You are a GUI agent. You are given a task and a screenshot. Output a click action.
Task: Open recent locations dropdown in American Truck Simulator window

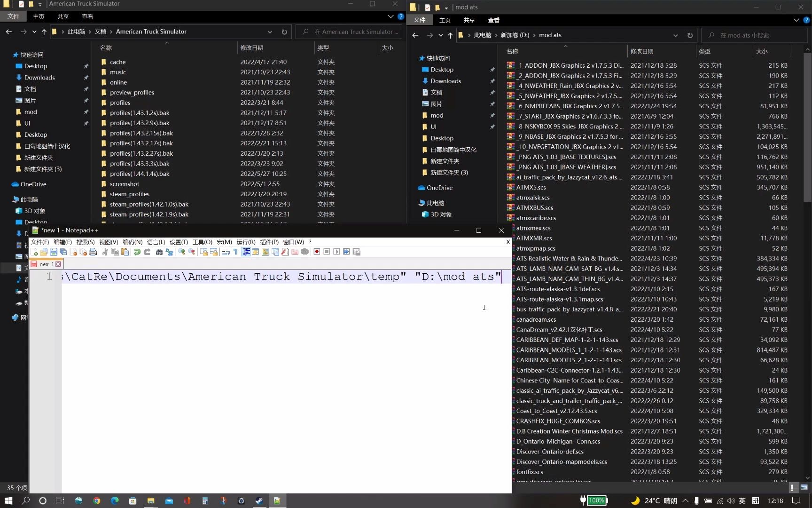click(x=34, y=32)
